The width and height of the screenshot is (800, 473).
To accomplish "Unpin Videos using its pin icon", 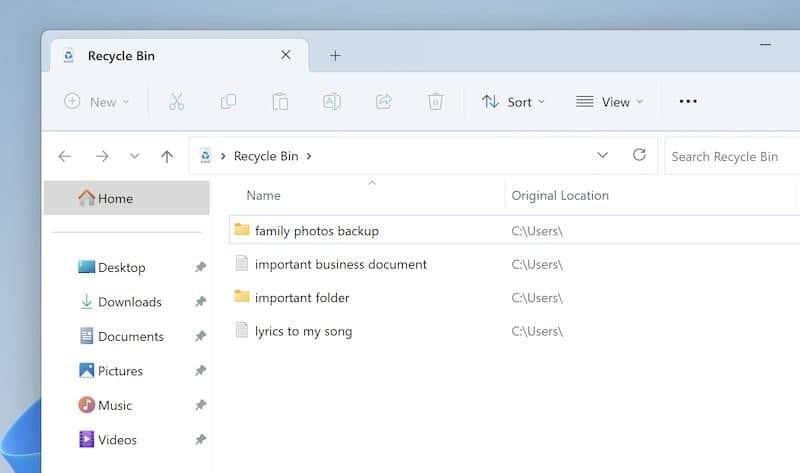I will (x=201, y=439).
